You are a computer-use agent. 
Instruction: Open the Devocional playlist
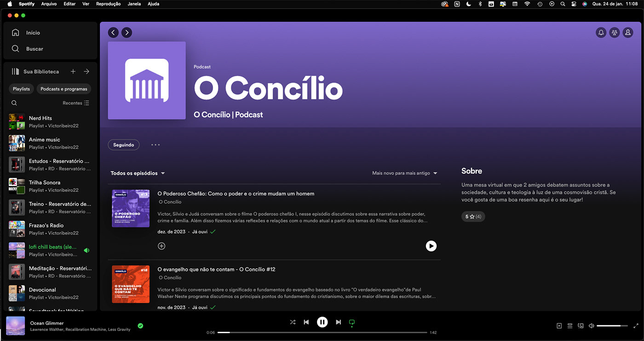pos(51,293)
